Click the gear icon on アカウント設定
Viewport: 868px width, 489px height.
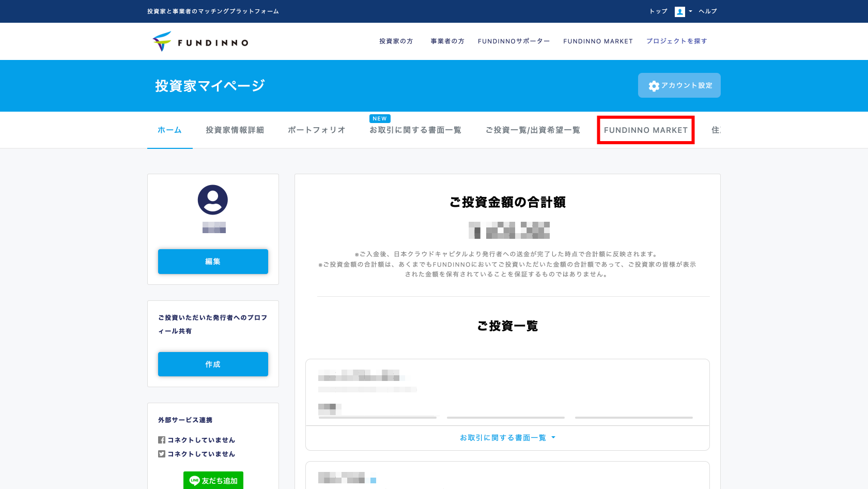(654, 86)
